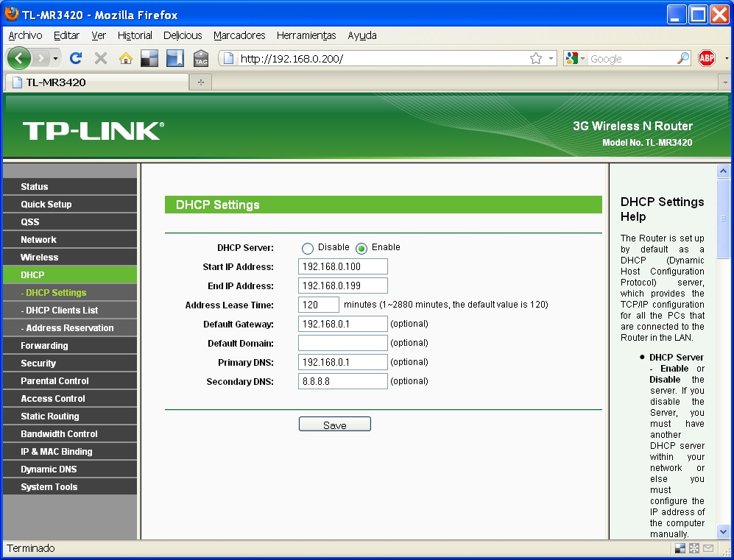Open the Delicious menu

tap(183, 35)
